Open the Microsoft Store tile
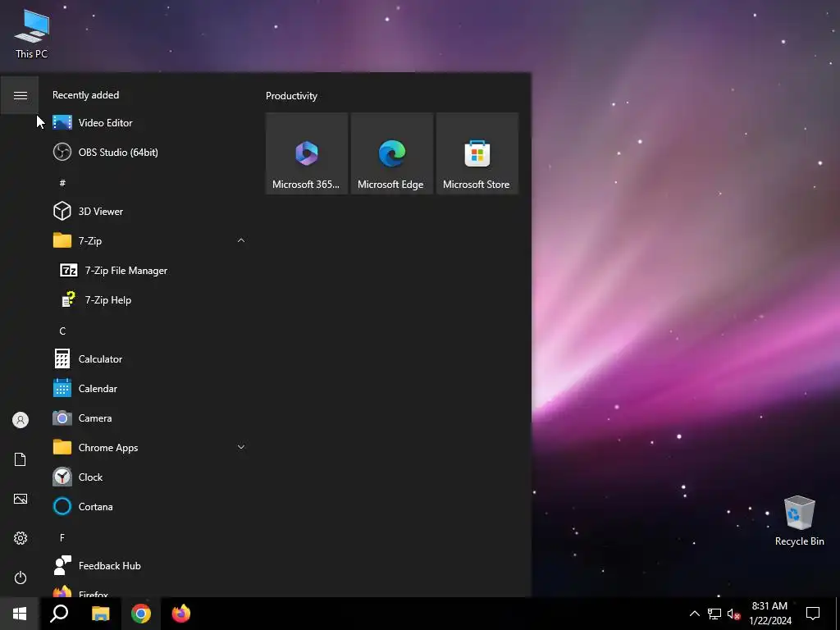 click(x=477, y=153)
